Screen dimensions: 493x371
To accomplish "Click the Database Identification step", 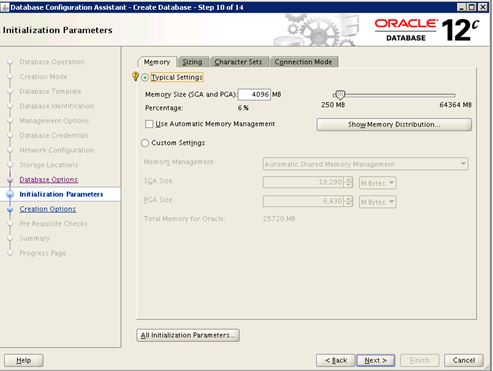I will (x=57, y=106).
